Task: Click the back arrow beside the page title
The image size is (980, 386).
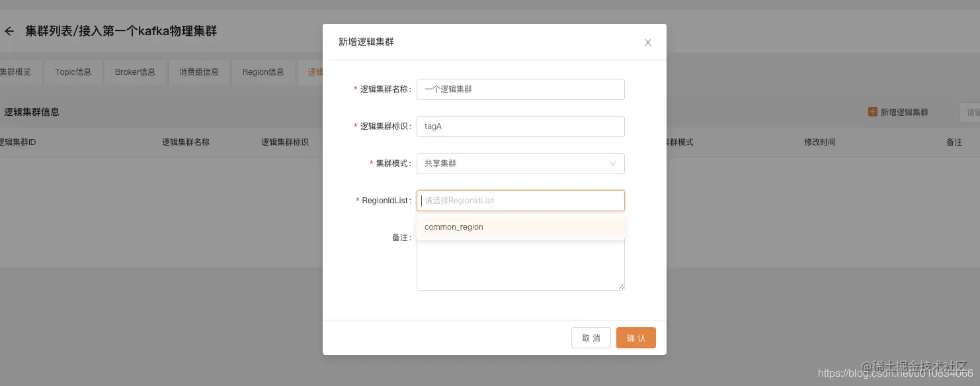Action: click(9, 31)
